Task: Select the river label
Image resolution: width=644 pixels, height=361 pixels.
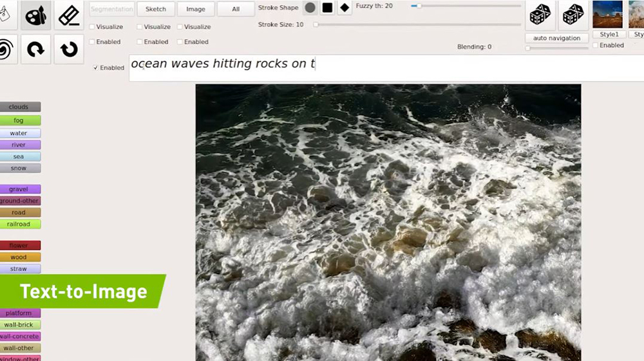Action: point(19,145)
